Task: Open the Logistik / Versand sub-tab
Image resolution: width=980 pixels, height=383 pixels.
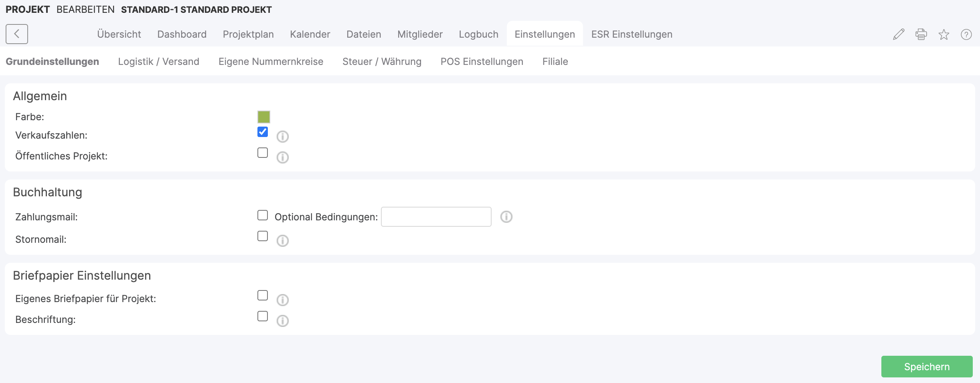Action: 159,62
